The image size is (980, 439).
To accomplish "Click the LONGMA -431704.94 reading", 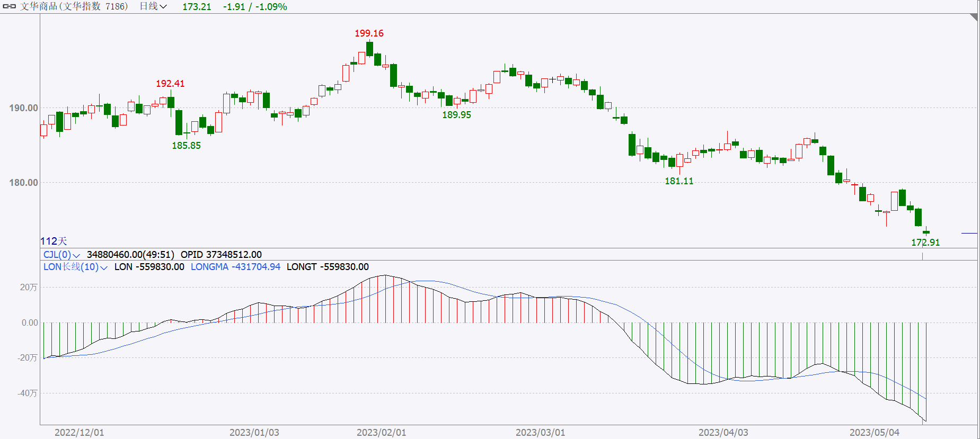I will (x=235, y=267).
